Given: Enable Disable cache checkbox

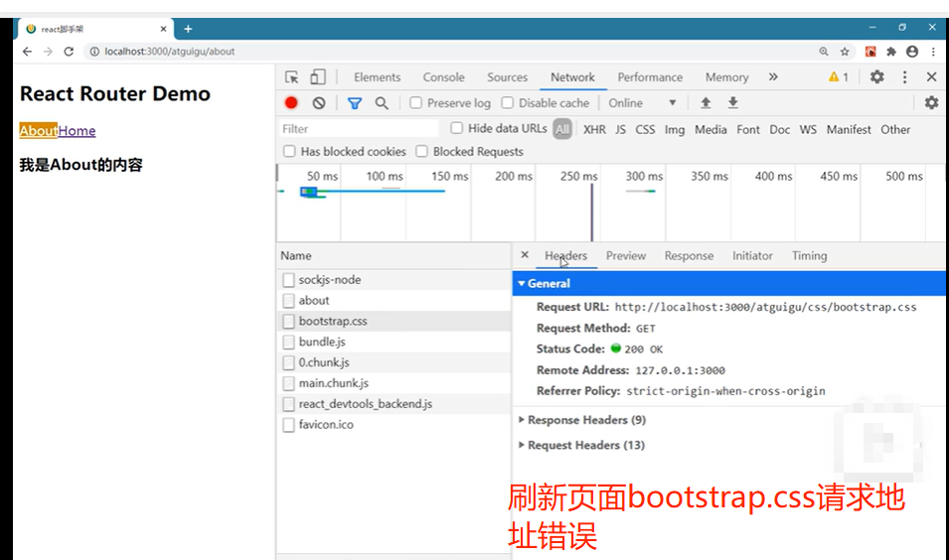Looking at the screenshot, I should pos(507,103).
